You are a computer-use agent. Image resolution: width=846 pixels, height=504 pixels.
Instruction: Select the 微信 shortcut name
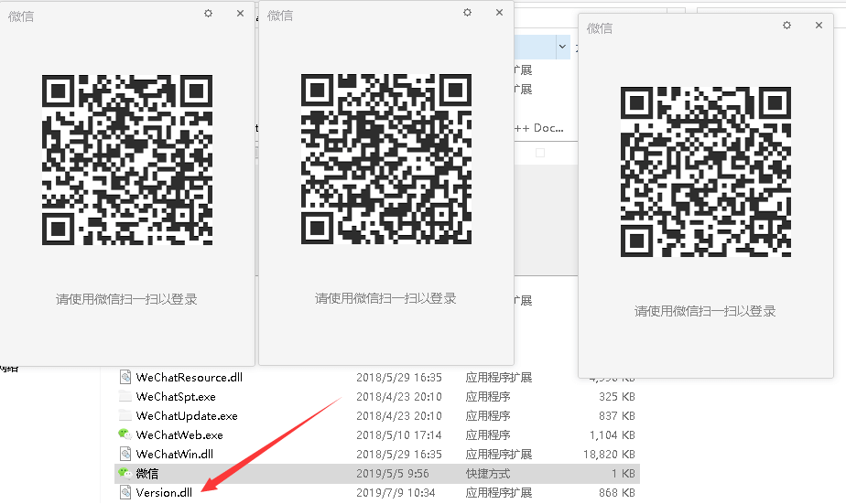[x=147, y=474]
